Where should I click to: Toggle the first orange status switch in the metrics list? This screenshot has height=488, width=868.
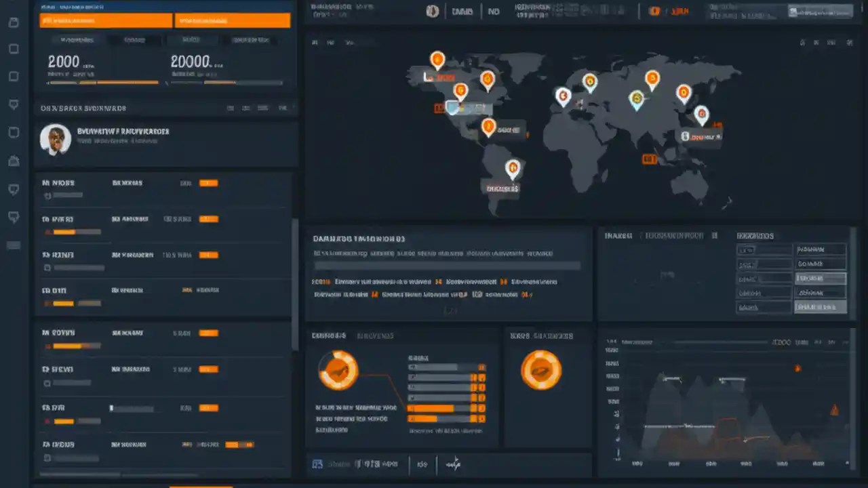click(x=209, y=182)
